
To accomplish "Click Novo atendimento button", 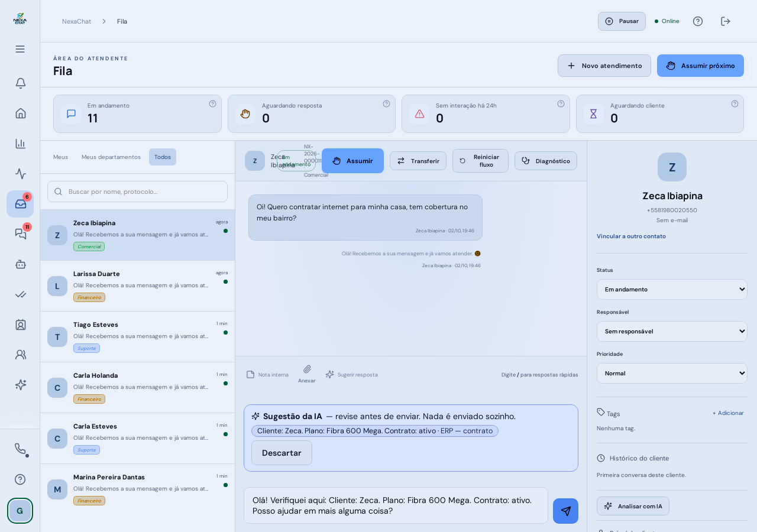I will tap(604, 66).
